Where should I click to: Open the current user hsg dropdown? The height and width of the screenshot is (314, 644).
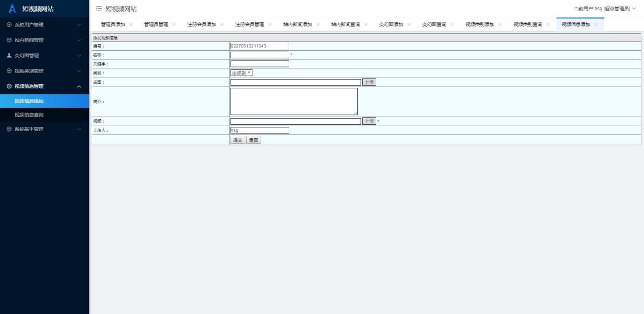click(x=605, y=9)
